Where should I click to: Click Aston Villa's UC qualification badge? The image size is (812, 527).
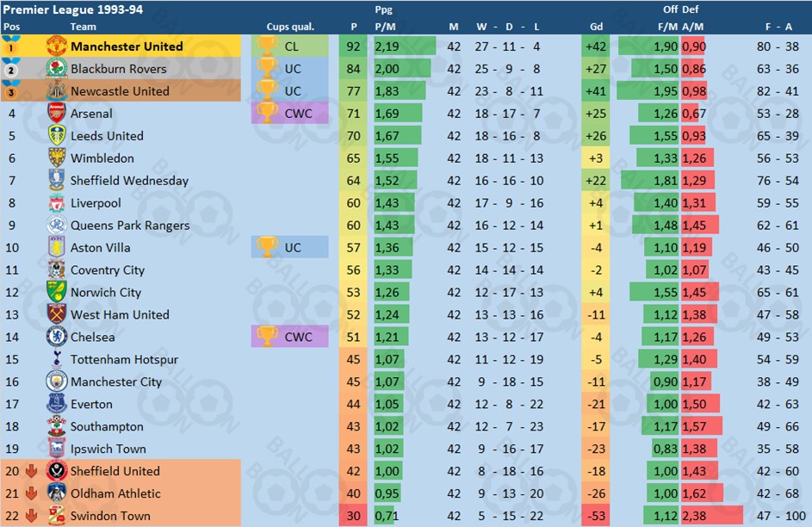click(x=289, y=247)
